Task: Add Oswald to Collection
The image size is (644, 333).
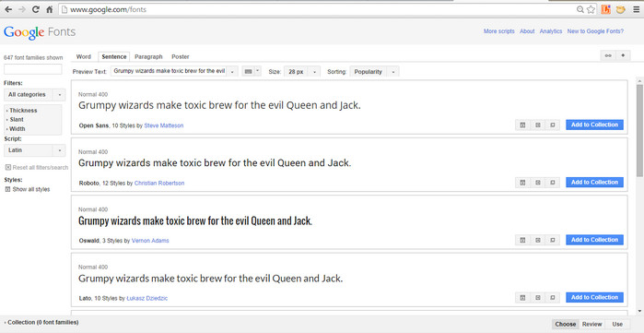Action: pyautogui.click(x=594, y=240)
